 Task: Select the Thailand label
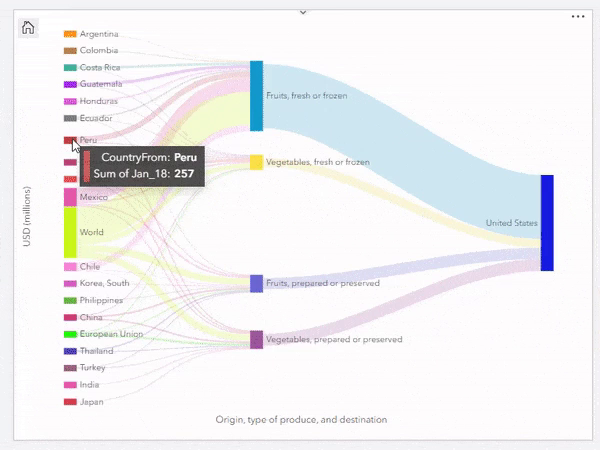(x=96, y=351)
